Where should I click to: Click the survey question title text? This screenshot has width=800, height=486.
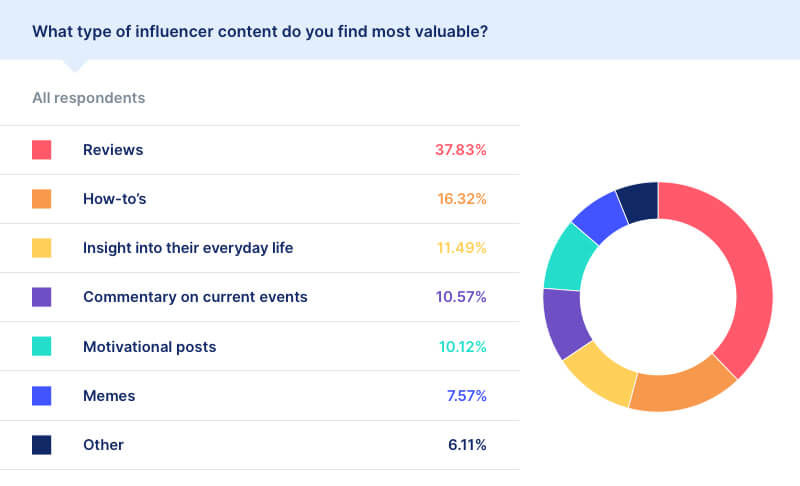click(x=260, y=32)
